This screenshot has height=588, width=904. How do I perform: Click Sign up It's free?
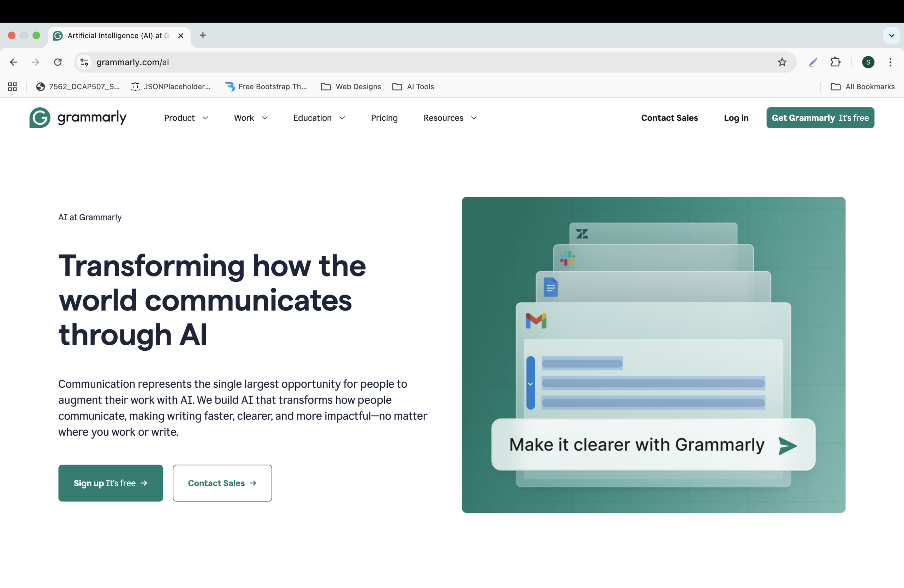[x=111, y=483]
